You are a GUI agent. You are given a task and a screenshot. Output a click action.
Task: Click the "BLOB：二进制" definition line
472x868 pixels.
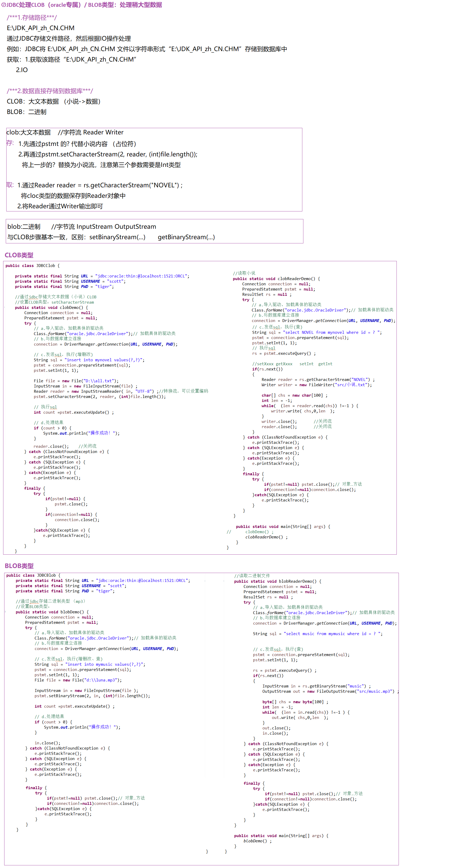pyautogui.click(x=27, y=112)
